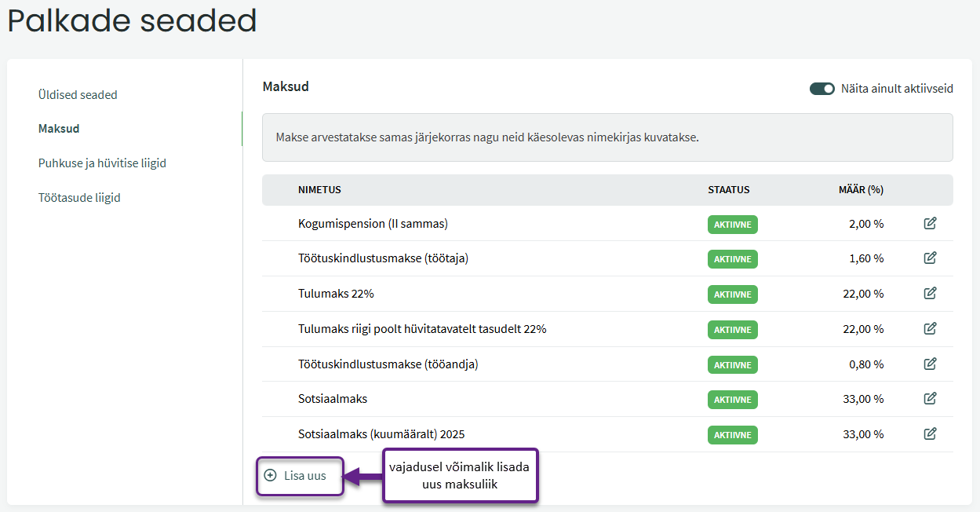
Task: Click edit icon for Sotsiaalmaks
Action: point(930,399)
